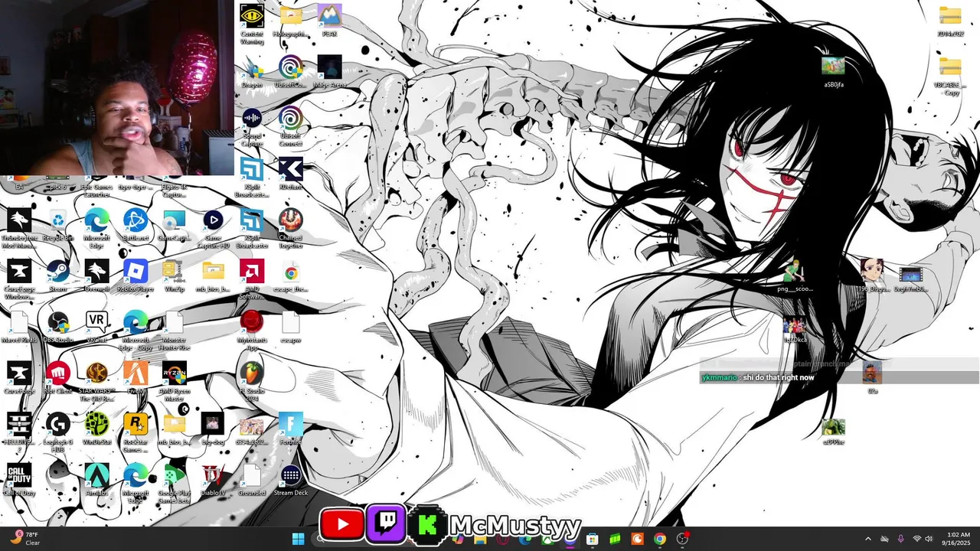
Task: Open the STAR WARS The Old Republic shortcut
Action: [x=96, y=381]
